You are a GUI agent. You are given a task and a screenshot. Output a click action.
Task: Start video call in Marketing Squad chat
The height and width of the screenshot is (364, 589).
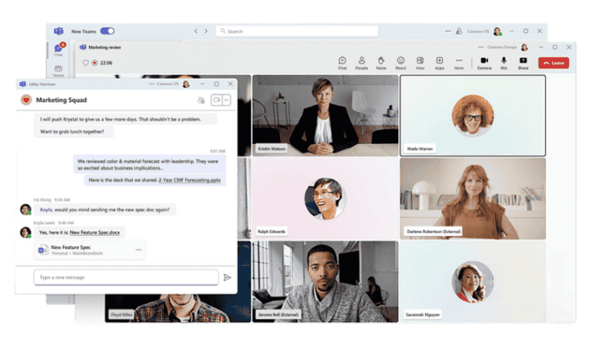217,100
